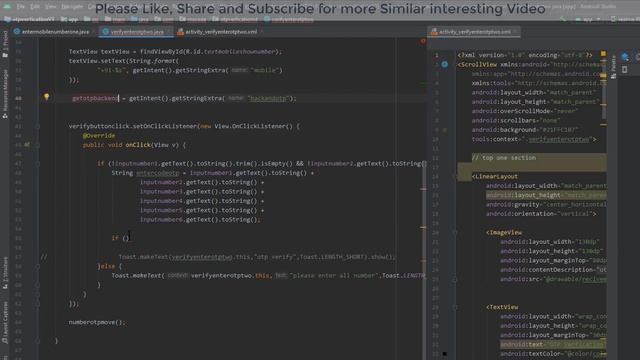Click the green build hammer icon in the toolbar

point(563,19)
